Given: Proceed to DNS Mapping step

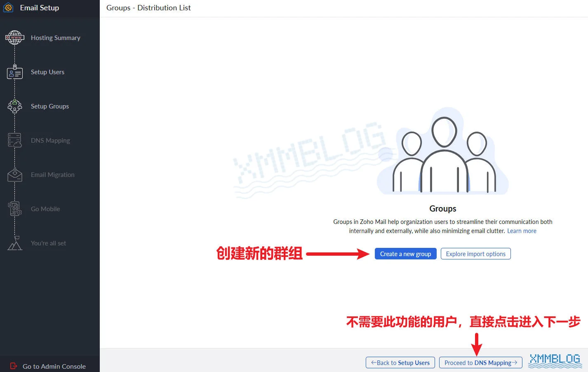Looking at the screenshot, I should [480, 363].
